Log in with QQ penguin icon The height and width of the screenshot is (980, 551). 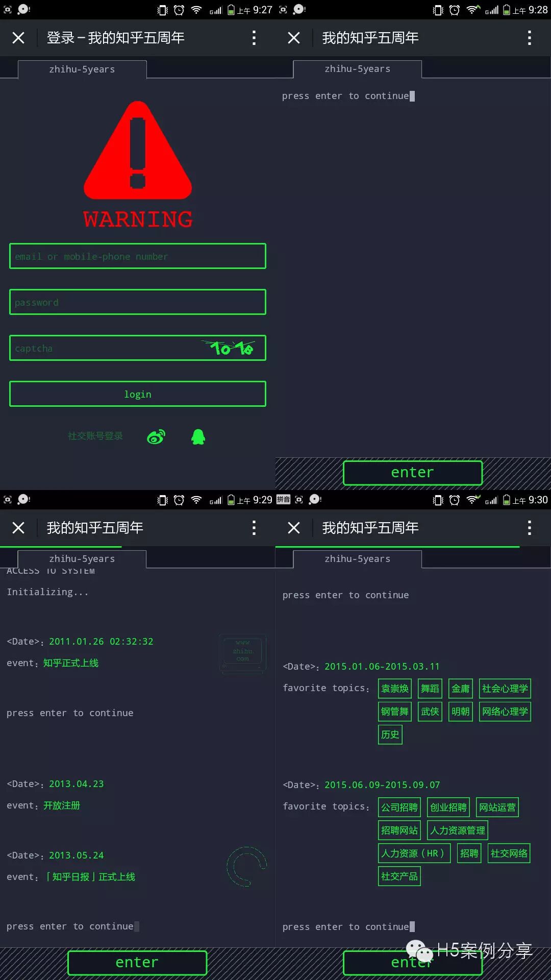point(198,437)
